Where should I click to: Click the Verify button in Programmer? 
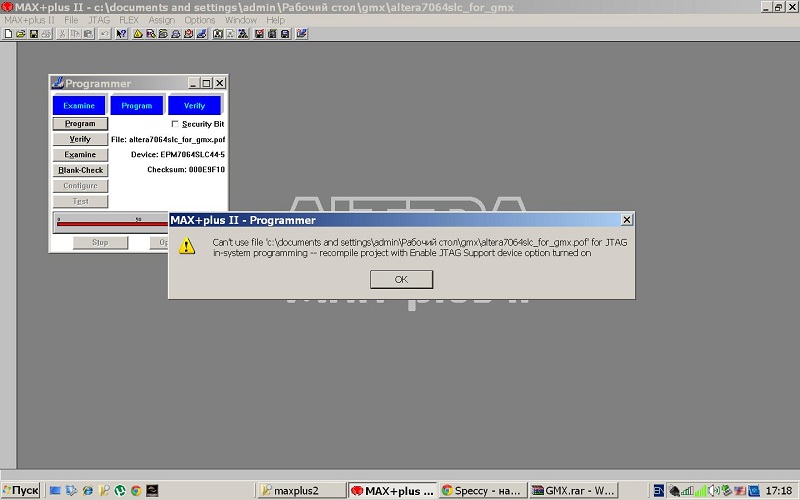coord(80,139)
